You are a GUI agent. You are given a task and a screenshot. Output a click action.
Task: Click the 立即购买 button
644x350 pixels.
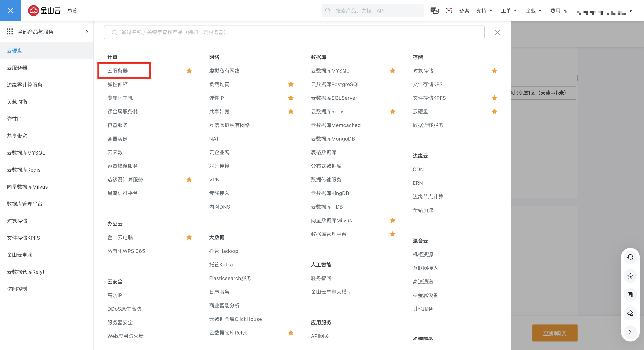point(555,333)
